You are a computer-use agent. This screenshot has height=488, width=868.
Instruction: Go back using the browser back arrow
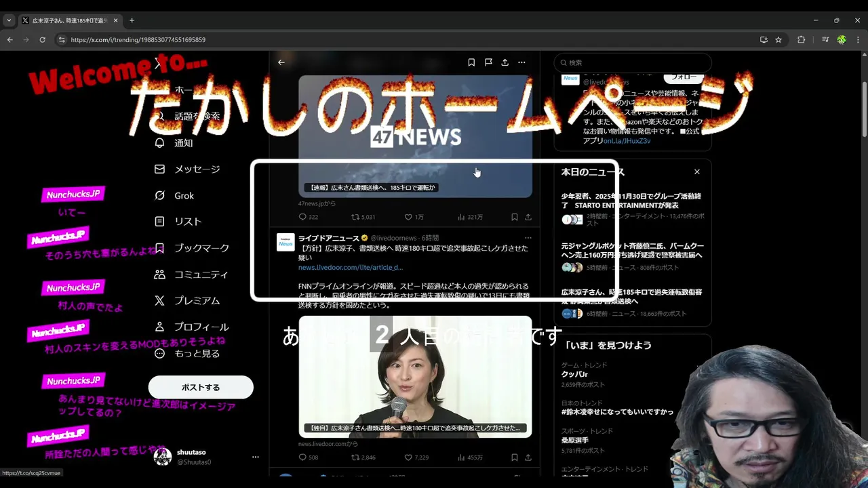click(9, 40)
